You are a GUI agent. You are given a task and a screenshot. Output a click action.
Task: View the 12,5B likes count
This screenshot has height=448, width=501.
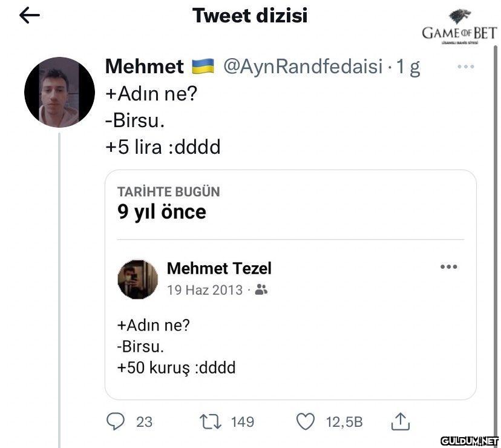point(344,422)
